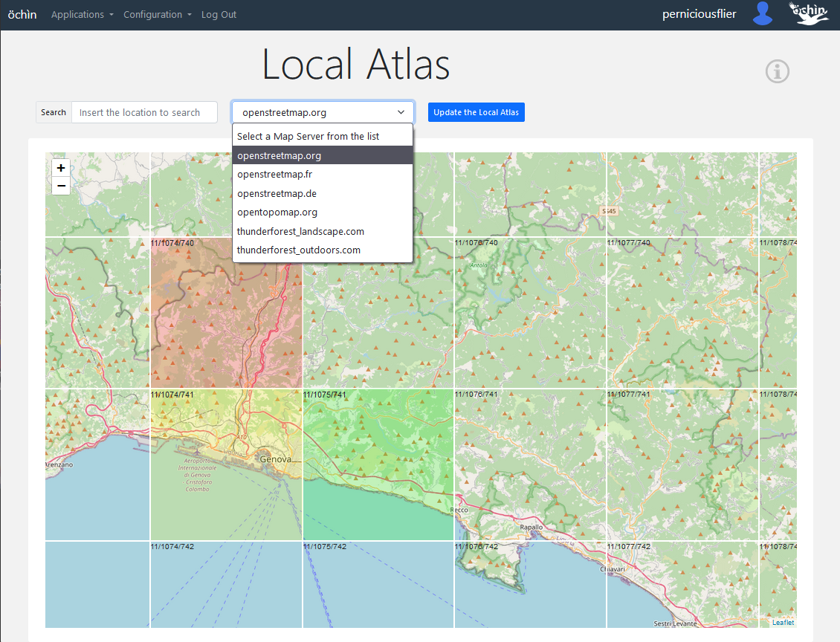Click the Search label button

tap(54, 112)
